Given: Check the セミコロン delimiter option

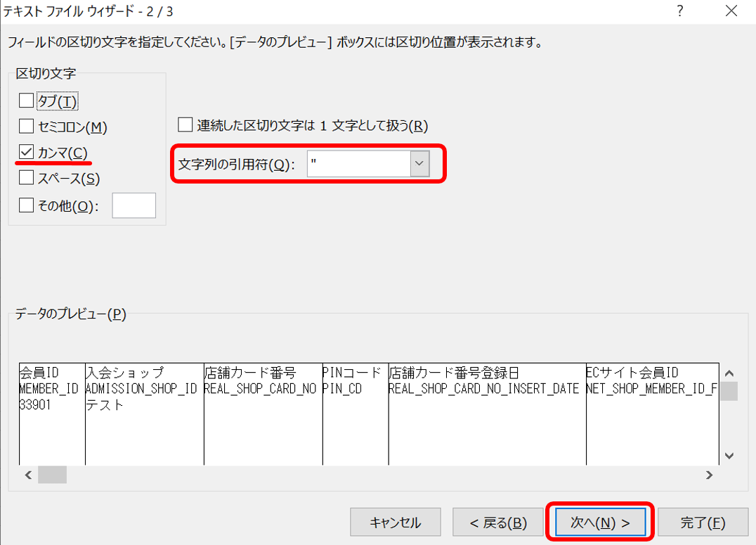Looking at the screenshot, I should (25, 127).
